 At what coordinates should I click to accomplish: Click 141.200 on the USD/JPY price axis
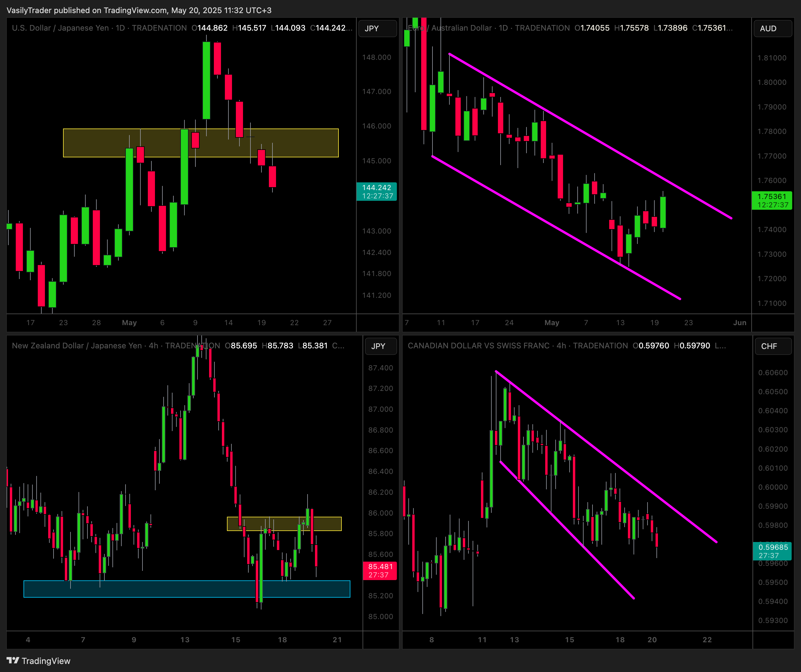tap(377, 295)
